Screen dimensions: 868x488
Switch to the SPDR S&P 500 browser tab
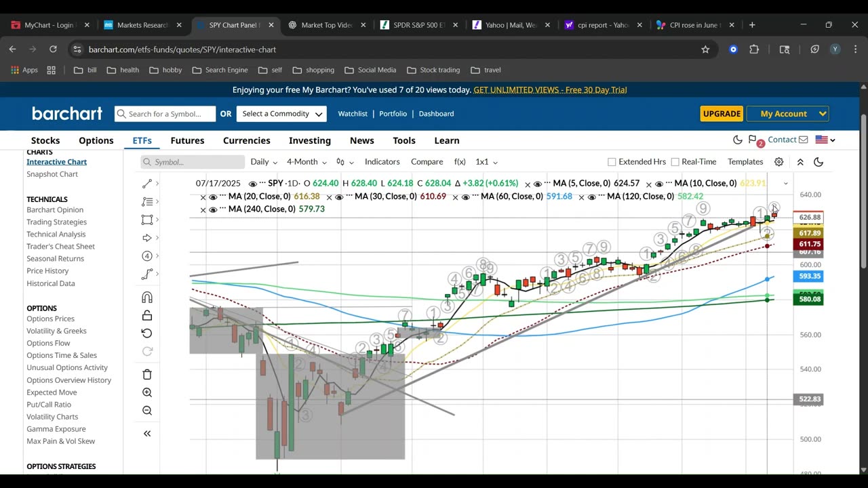pyautogui.click(x=418, y=25)
